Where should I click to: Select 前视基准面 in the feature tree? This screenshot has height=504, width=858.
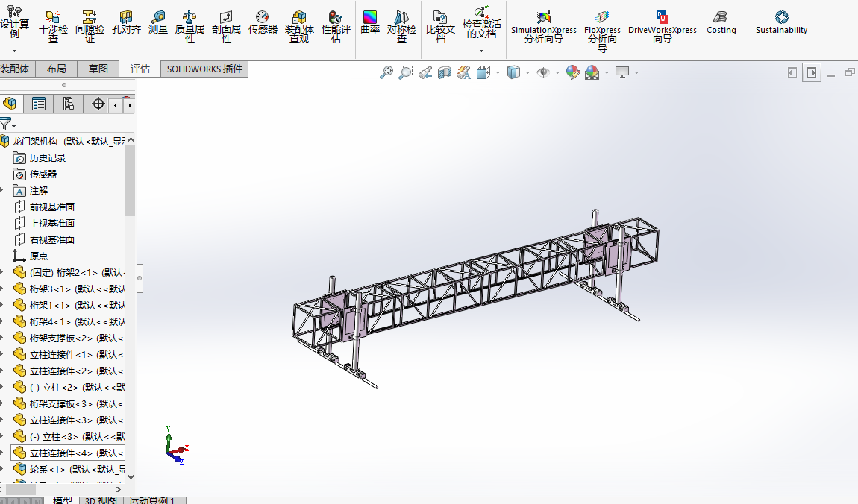click(x=51, y=207)
